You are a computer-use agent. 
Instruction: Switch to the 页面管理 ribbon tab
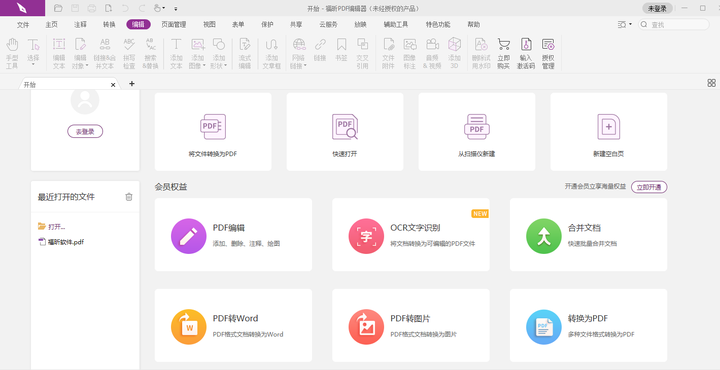pos(174,24)
